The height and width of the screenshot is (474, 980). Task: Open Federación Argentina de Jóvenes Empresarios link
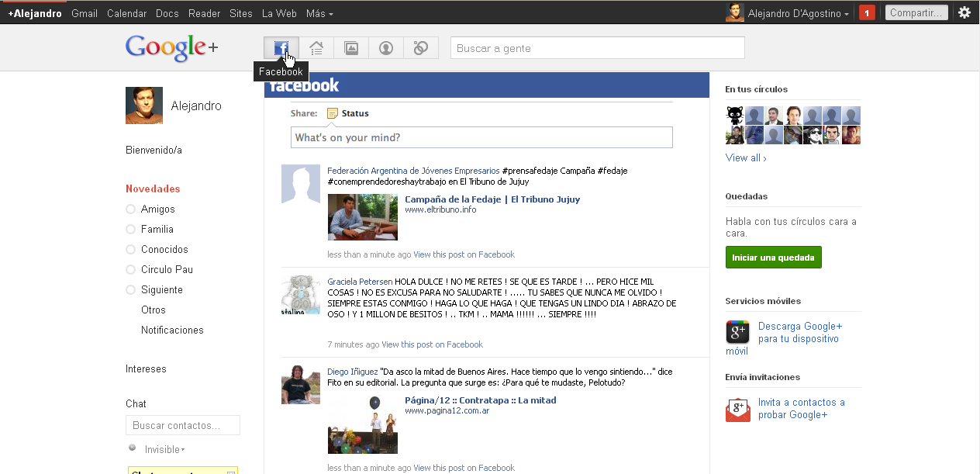click(x=413, y=171)
